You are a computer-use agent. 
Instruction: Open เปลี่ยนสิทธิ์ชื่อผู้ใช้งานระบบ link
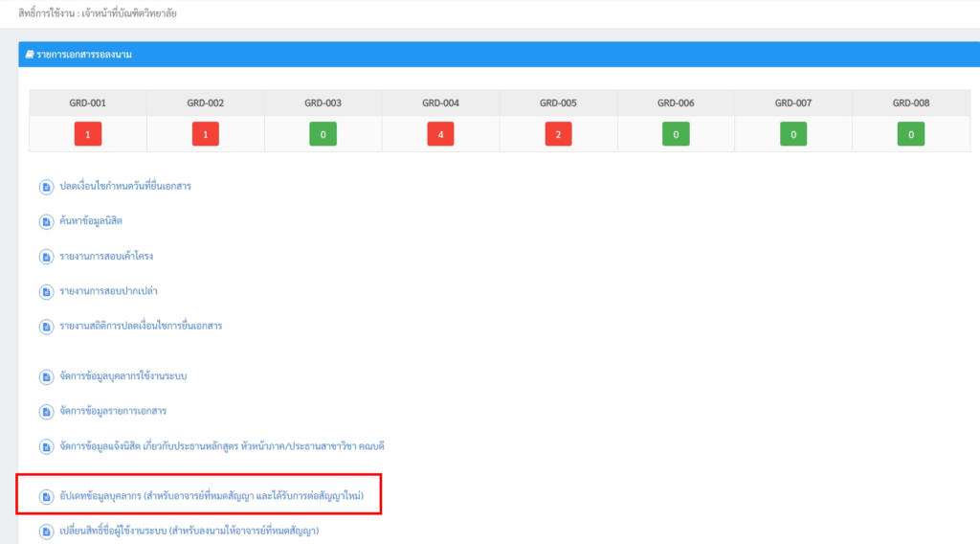pyautogui.click(x=189, y=531)
